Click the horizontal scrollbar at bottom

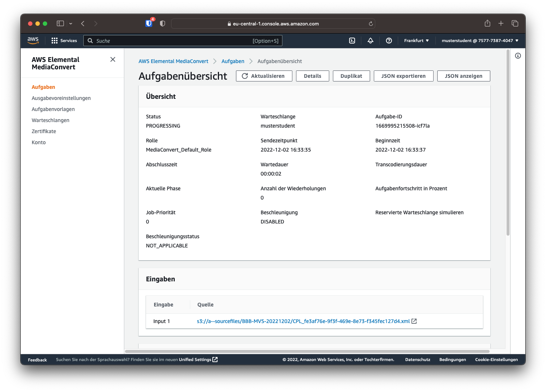pyautogui.click(x=307, y=351)
